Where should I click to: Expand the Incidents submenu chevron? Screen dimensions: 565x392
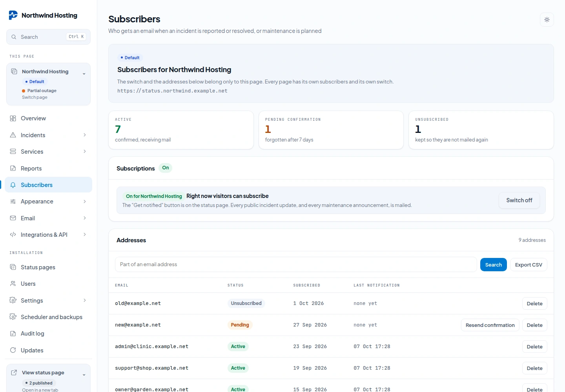85,135
